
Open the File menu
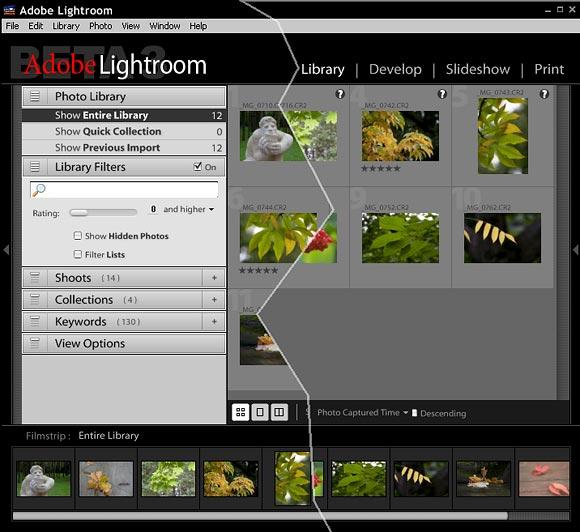tap(12, 26)
